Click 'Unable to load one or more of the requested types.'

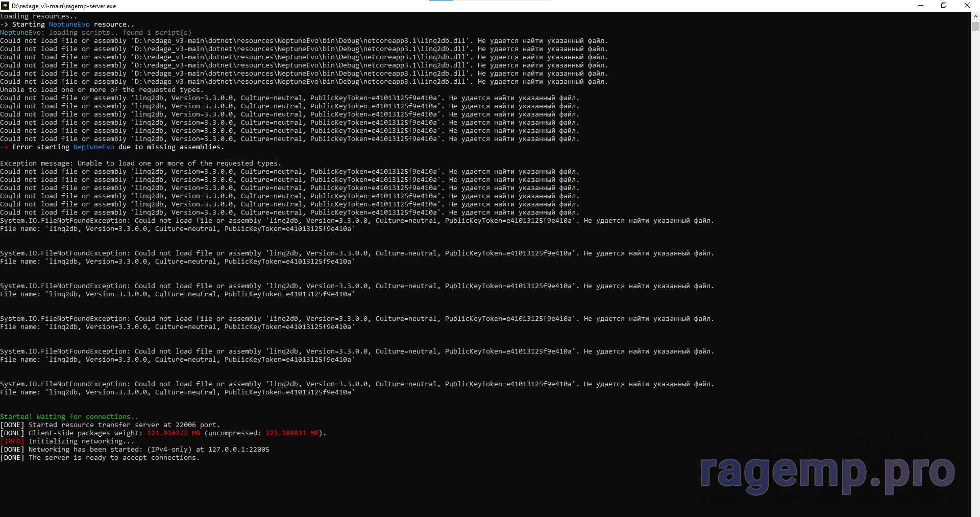coord(102,90)
